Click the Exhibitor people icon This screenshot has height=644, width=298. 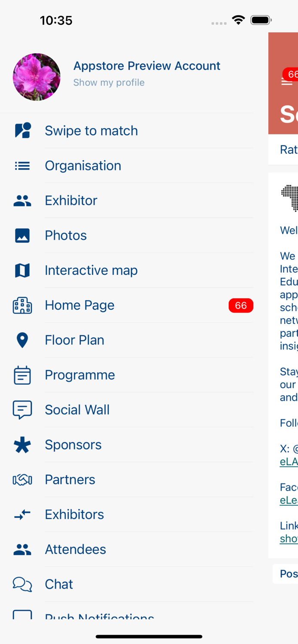[x=22, y=200]
